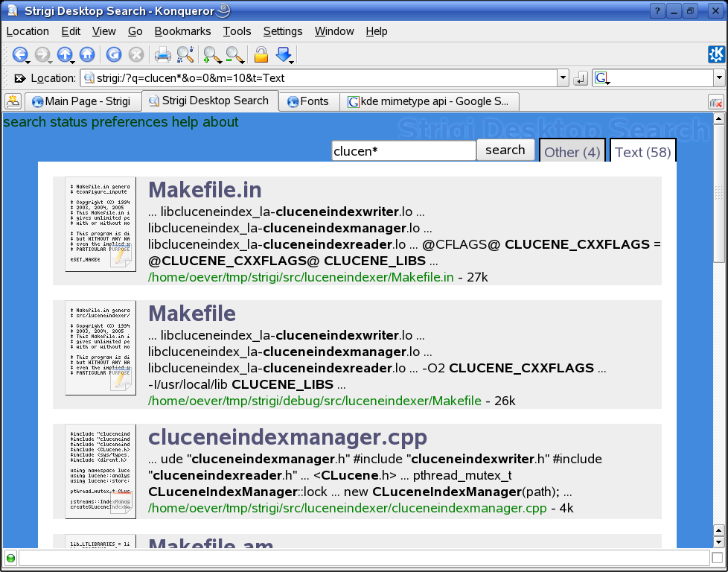The width and height of the screenshot is (728, 572).
Task: Open the Google search engine selector
Action: tap(602, 78)
